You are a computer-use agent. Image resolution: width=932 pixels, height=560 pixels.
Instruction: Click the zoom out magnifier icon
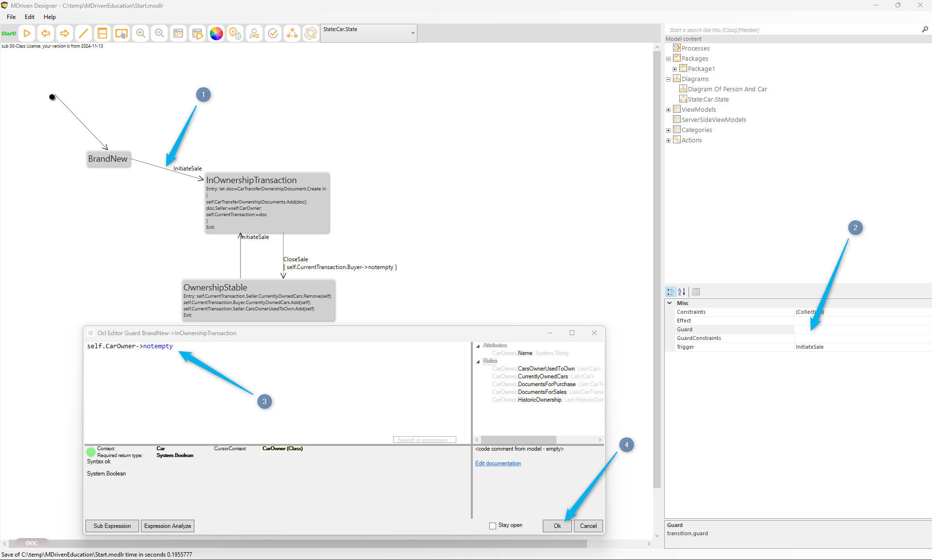pyautogui.click(x=159, y=34)
